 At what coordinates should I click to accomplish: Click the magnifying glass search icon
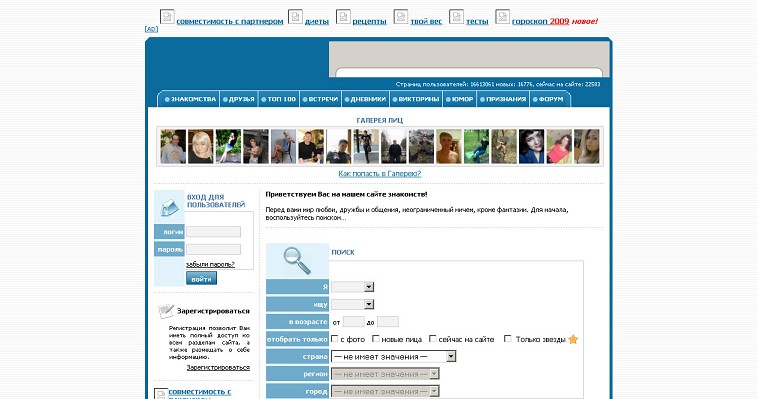(x=296, y=260)
